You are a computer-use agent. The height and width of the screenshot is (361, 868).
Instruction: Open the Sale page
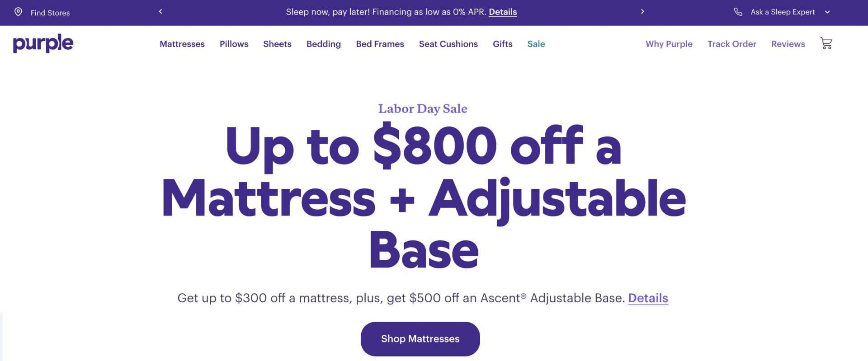coord(536,44)
